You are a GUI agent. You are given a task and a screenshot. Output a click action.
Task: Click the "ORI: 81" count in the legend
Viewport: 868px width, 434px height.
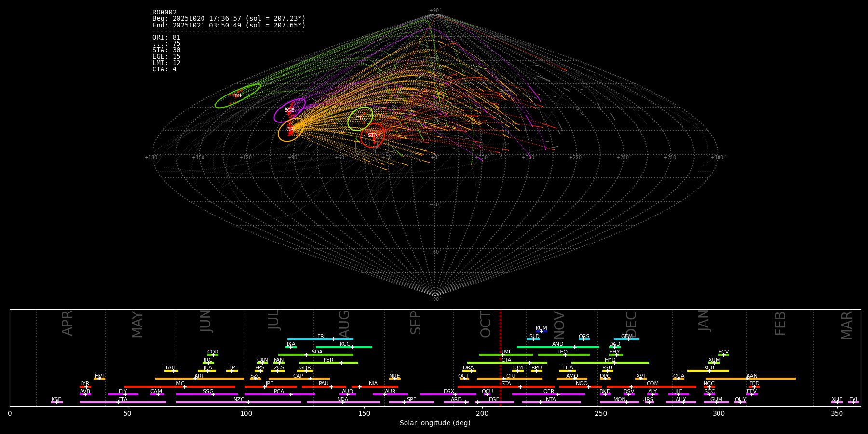coord(166,38)
